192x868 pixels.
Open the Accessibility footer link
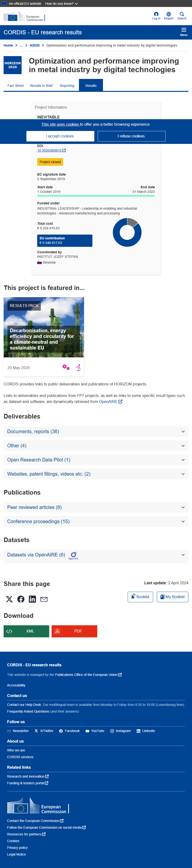tap(16, 685)
